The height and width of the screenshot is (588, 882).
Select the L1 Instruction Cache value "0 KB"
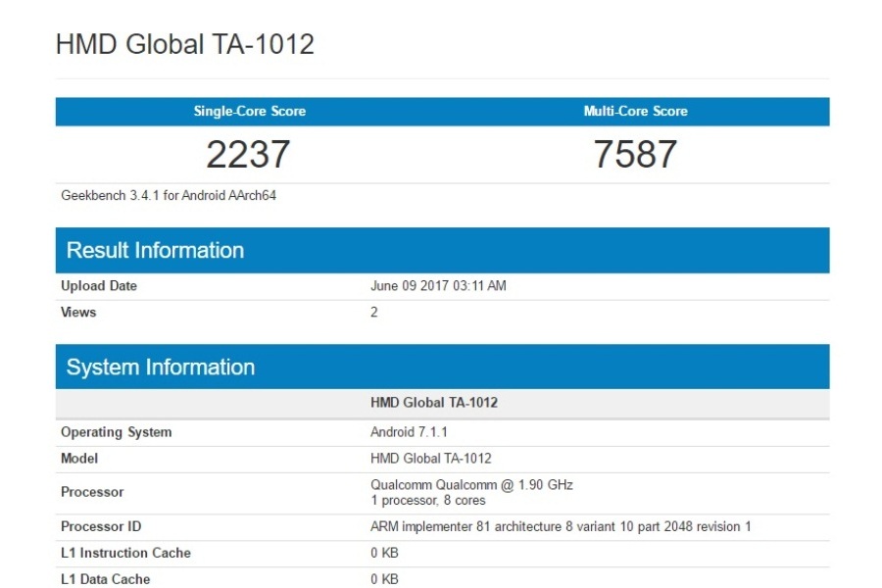384,553
